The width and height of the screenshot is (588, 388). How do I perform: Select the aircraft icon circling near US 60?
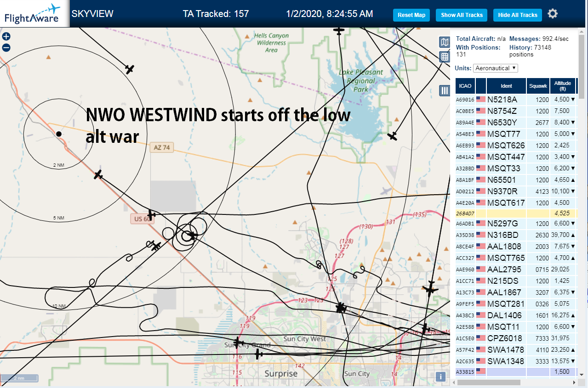click(192, 235)
